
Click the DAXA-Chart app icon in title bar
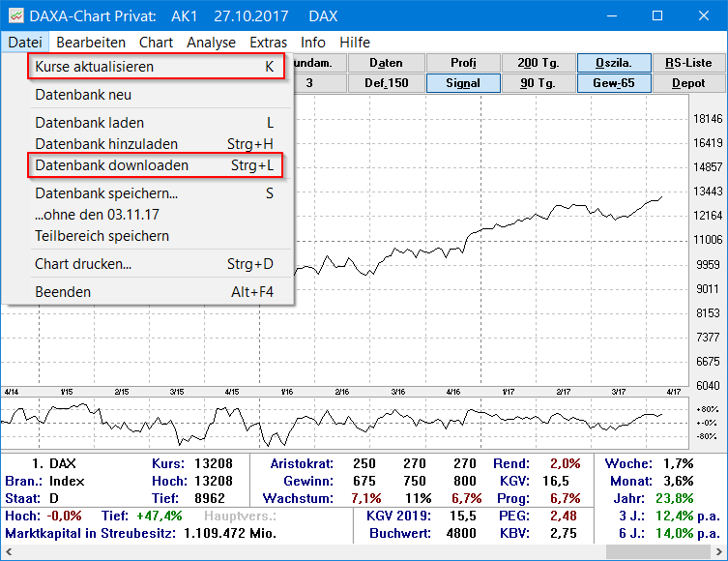(x=15, y=16)
